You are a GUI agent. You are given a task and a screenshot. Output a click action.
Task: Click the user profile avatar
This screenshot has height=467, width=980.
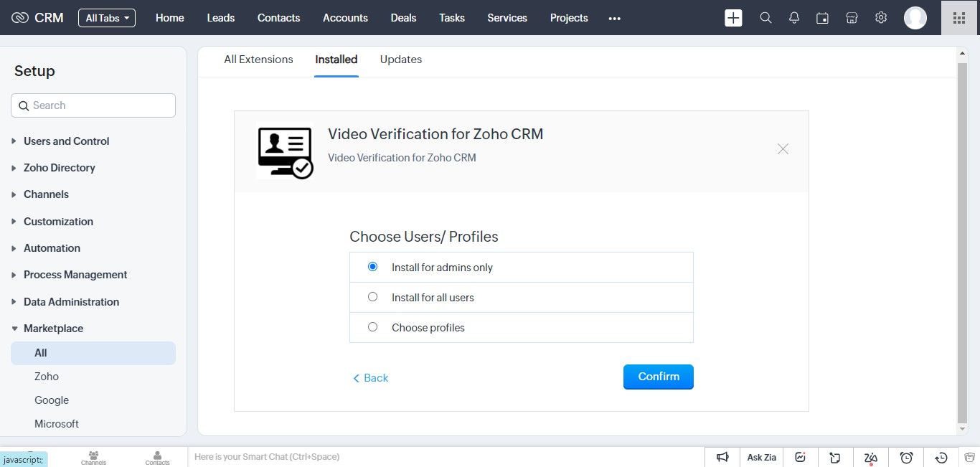915,18
